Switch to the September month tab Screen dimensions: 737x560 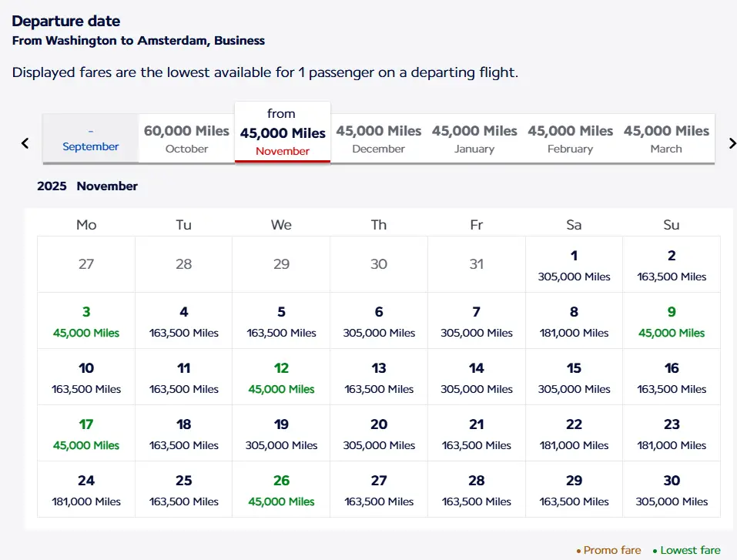(91, 139)
